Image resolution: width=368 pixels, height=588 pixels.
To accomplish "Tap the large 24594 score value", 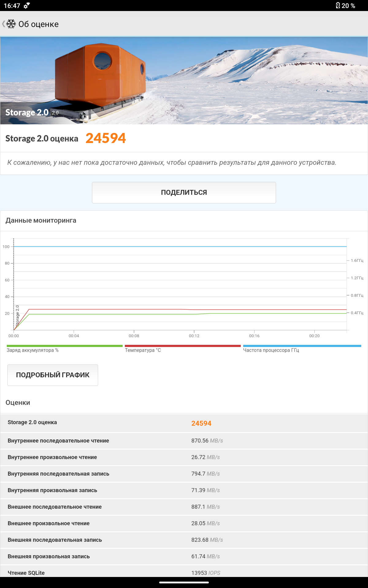I will [x=105, y=138].
